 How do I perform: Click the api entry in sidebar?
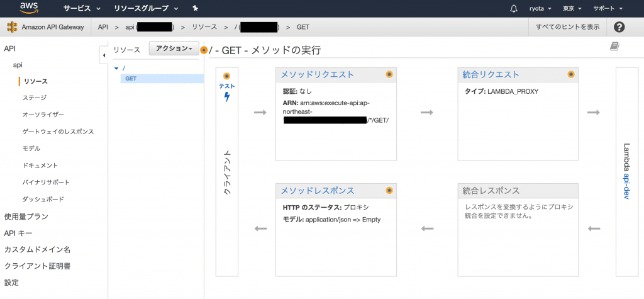tap(18, 65)
